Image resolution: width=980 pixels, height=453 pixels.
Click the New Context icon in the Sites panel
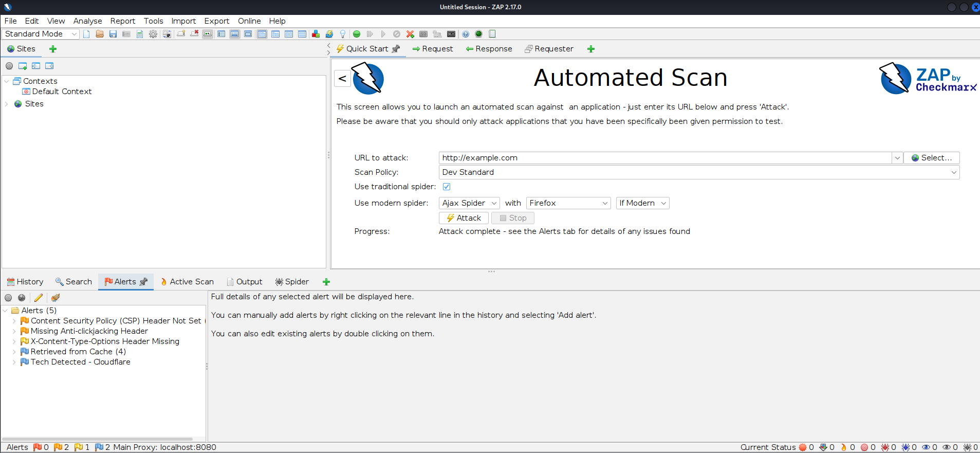click(23, 66)
